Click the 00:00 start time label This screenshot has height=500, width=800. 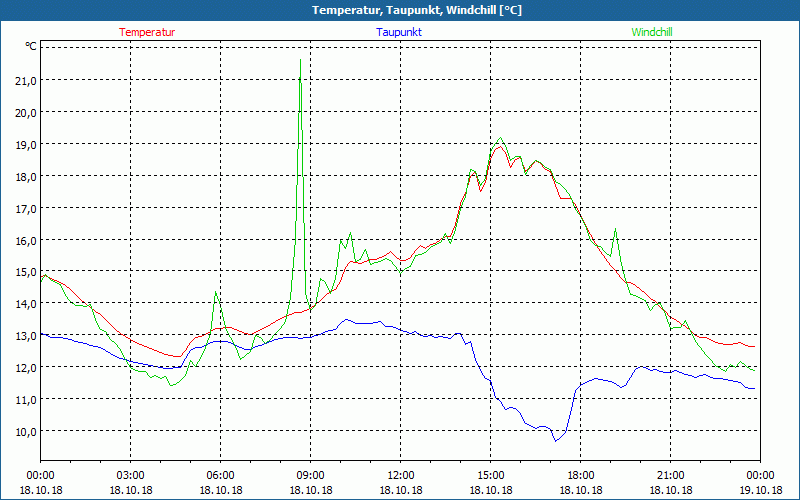pos(40,475)
